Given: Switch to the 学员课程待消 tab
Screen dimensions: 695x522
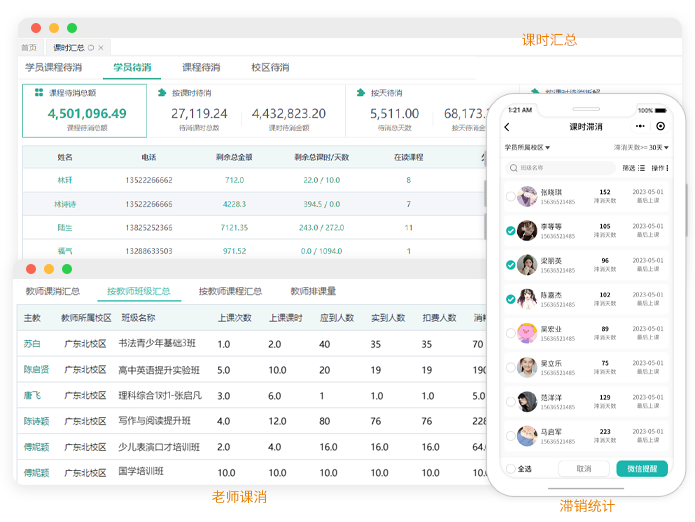Looking at the screenshot, I should (x=53, y=67).
